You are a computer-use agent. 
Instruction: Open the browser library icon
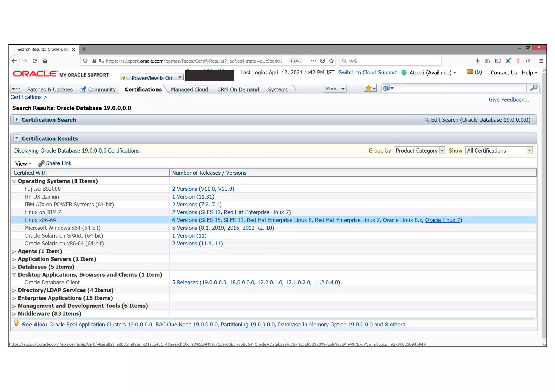(x=488, y=61)
